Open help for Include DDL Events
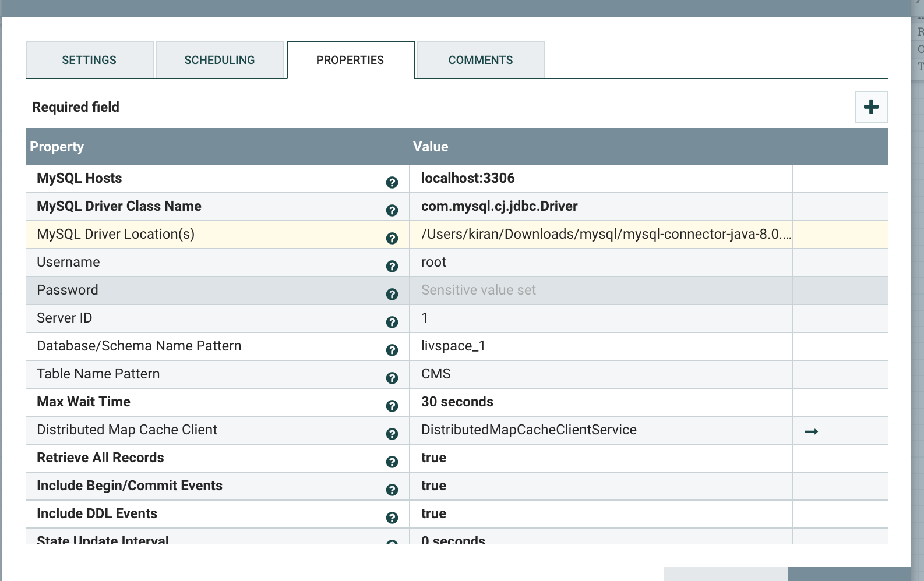This screenshot has height=581, width=924. pyautogui.click(x=392, y=518)
